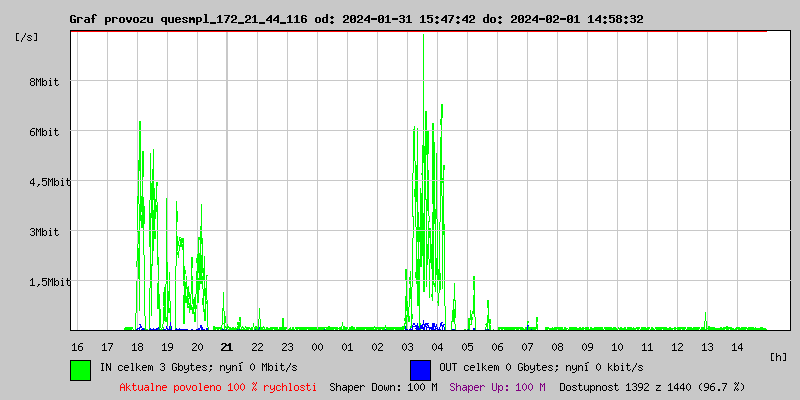The height and width of the screenshot is (400, 800).
Task: Click hour label '07' on time axis
Action: (x=527, y=347)
